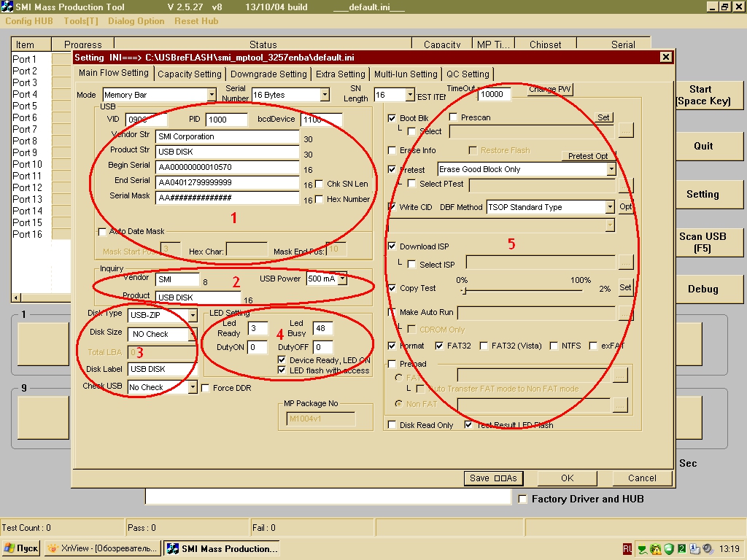Open the Extra Setting tab
747x560 pixels.
tap(340, 74)
